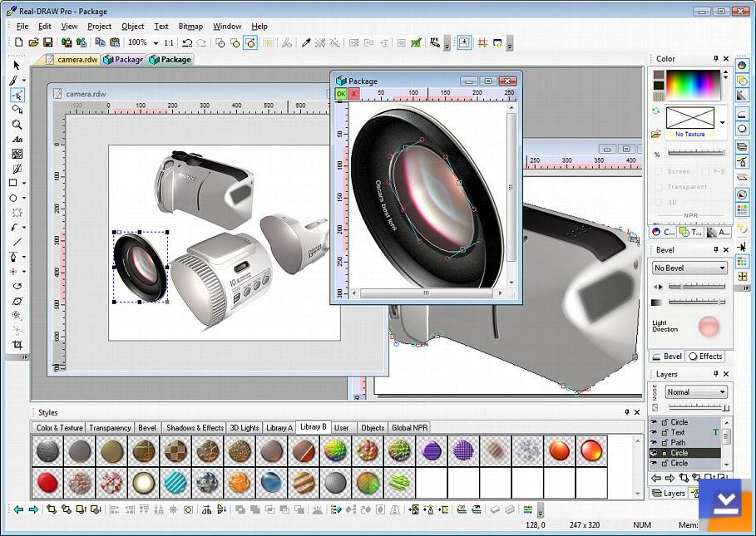
Task: Click the Undo arrow in the toolbar
Action: 187,42
